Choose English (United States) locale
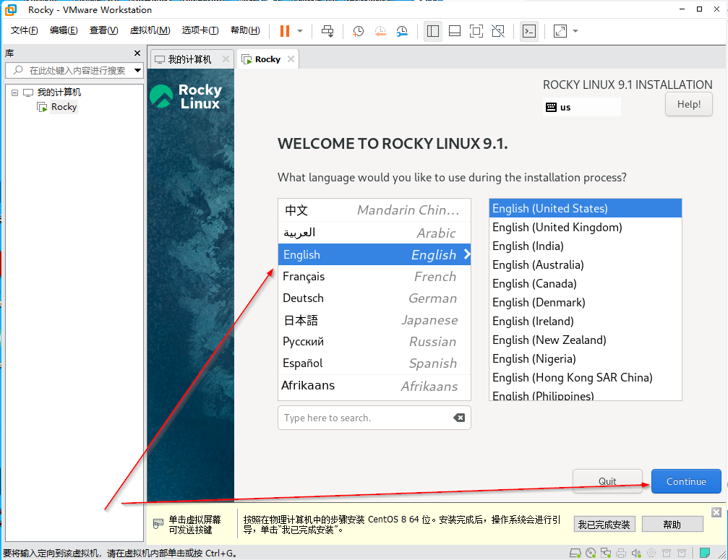Viewport: 728px width, 560px height. tap(585, 208)
